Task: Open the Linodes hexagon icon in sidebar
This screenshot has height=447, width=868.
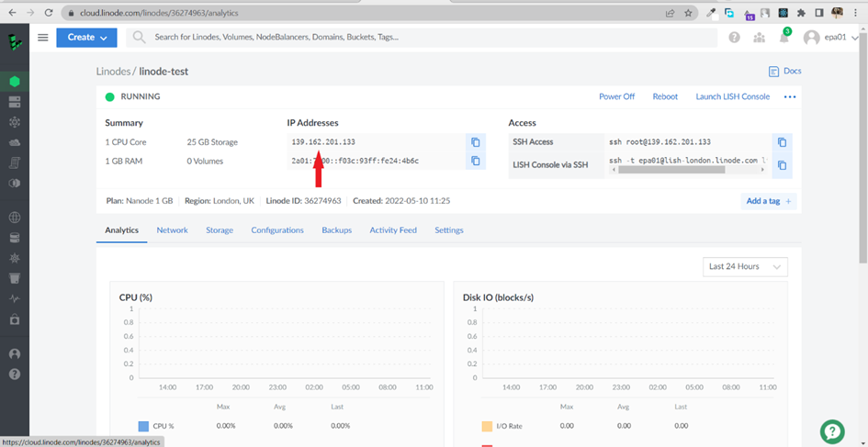Action: click(15, 82)
